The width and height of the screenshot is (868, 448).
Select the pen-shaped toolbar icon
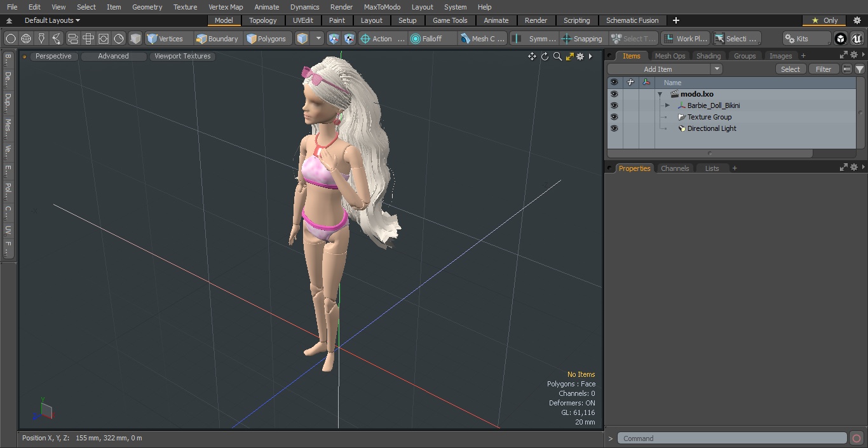coord(41,39)
